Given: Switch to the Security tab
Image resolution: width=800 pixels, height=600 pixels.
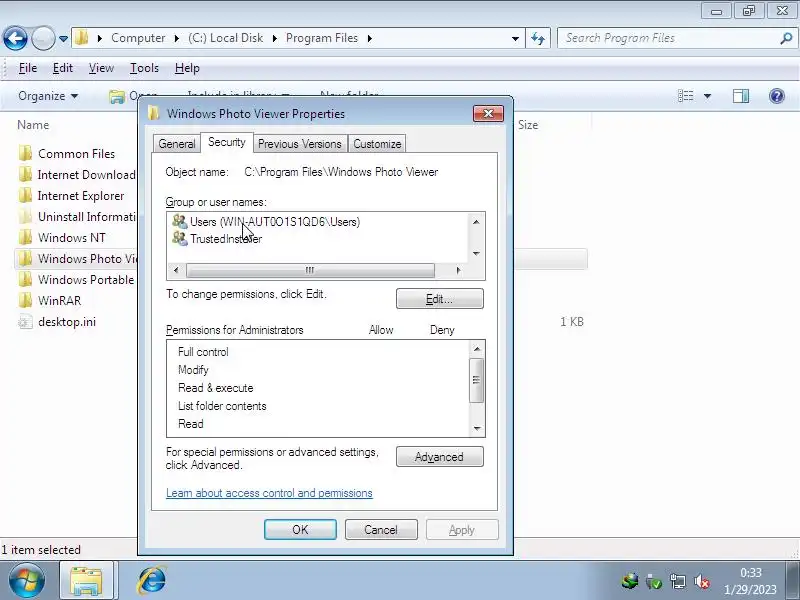Looking at the screenshot, I should (x=227, y=142).
